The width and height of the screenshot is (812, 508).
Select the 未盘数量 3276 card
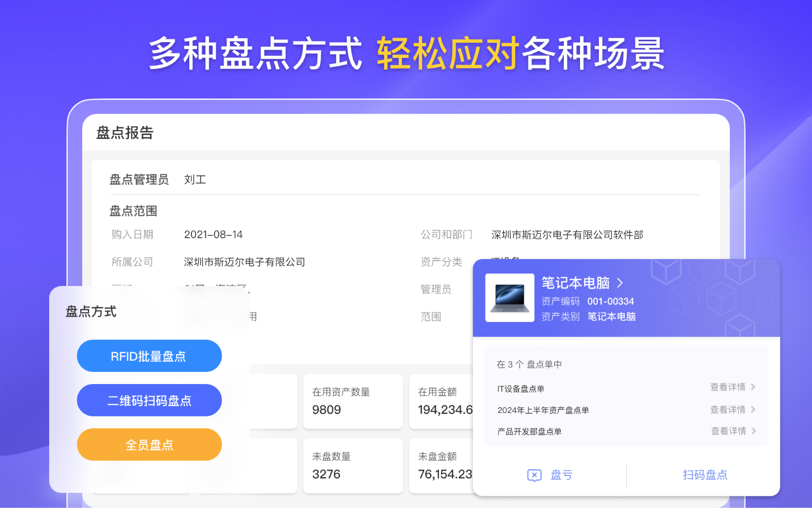(353, 465)
